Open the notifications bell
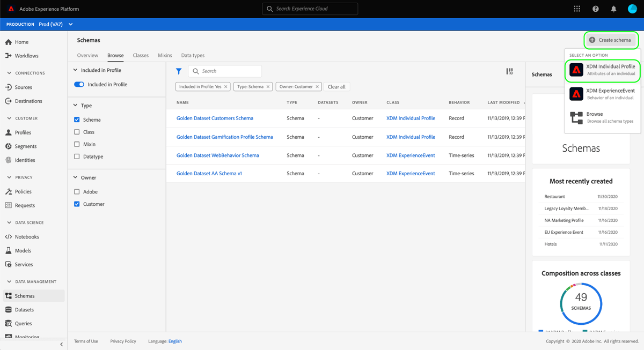This screenshot has width=644, height=350. [613, 9]
